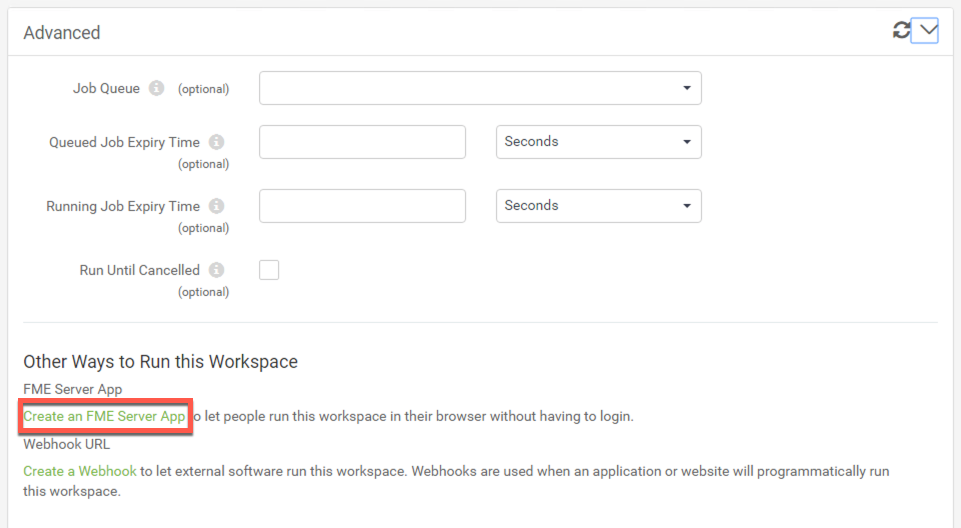961x528 pixels.
Task: Open the Job Queue dropdown
Action: [x=480, y=88]
